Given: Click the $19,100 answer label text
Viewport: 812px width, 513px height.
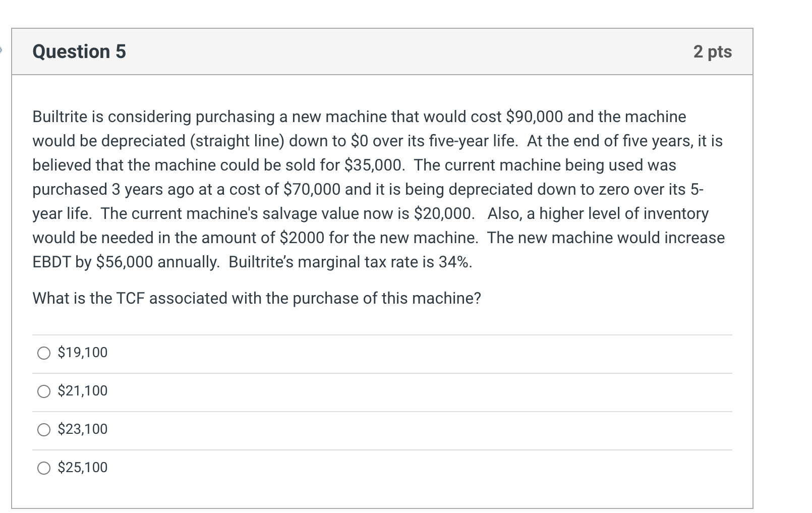Looking at the screenshot, I should 82,353.
